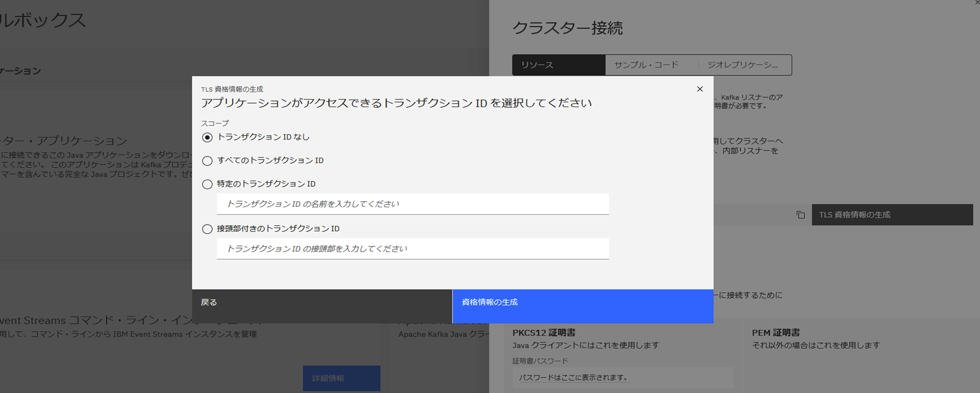Viewport: 980px width, 393px height.
Task: Choose 'すべてのトランザクション ID' radio option
Action: (207, 161)
